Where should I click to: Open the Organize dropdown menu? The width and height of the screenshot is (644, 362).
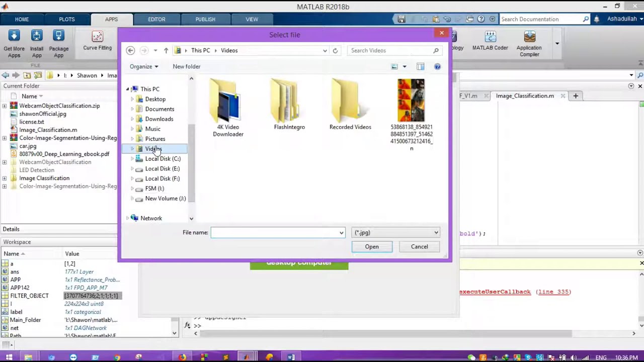point(144,66)
